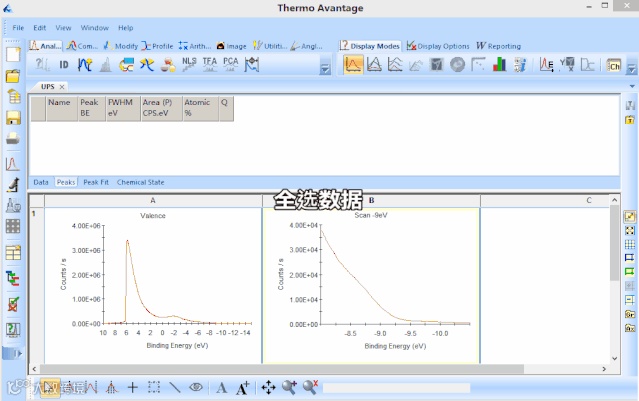The image size is (639, 401).
Task: Switch to the Profile toolbar tab
Action: click(x=157, y=46)
